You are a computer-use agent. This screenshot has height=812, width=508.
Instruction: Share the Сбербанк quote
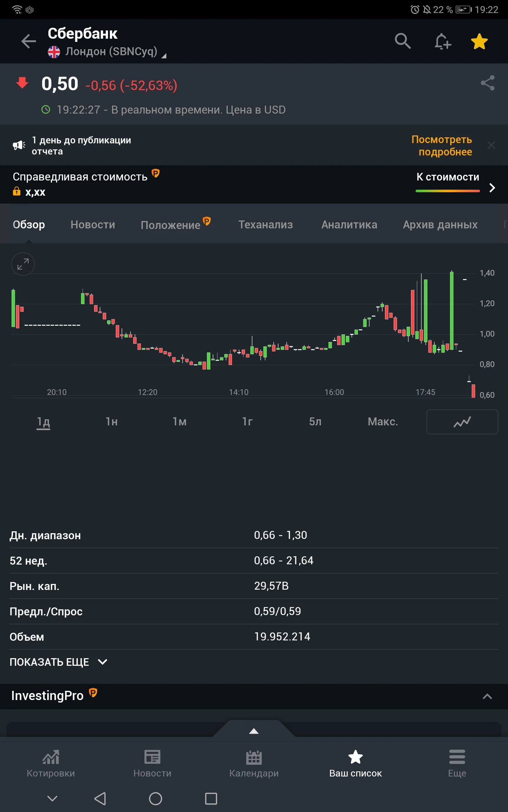(x=487, y=83)
